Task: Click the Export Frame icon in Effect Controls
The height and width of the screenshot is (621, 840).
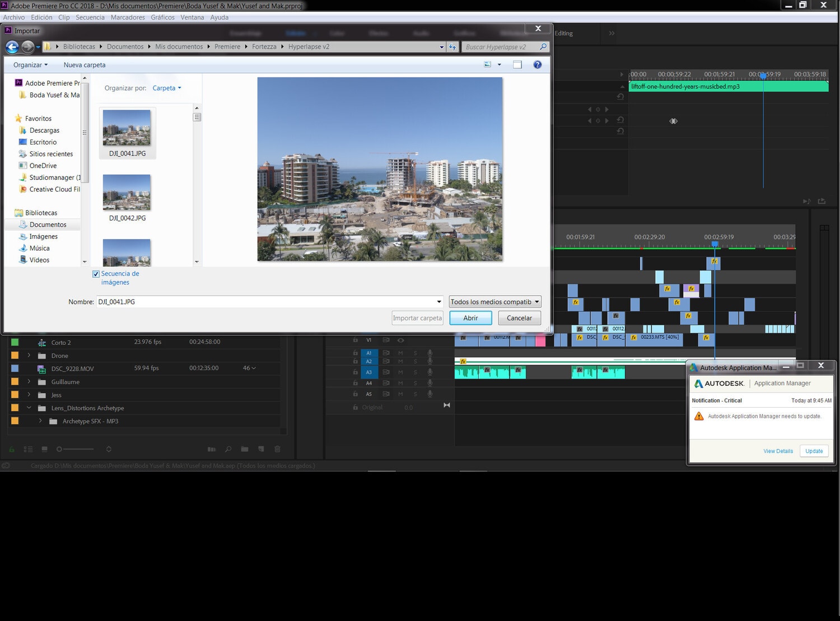Action: [x=822, y=201]
